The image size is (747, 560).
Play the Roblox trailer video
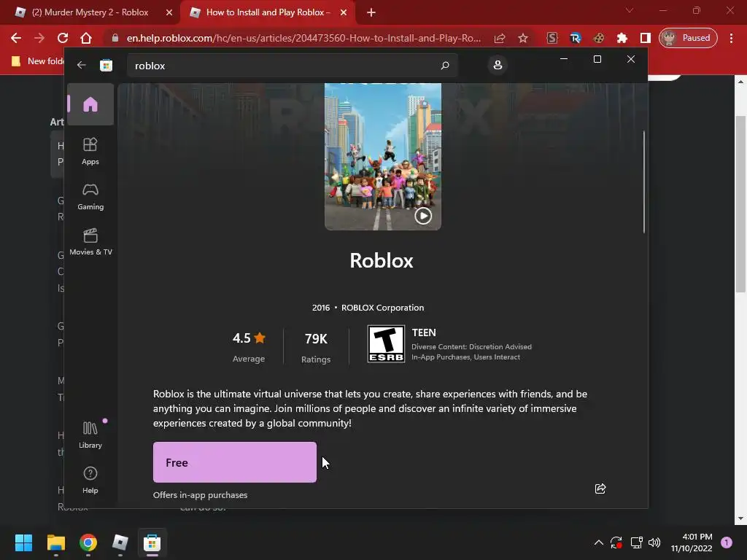pyautogui.click(x=422, y=216)
